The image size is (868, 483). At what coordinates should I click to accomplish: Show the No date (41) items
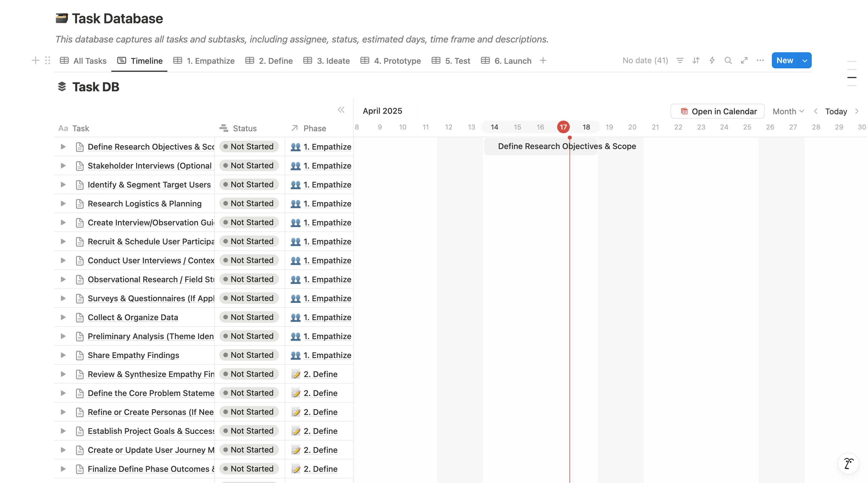645,61
